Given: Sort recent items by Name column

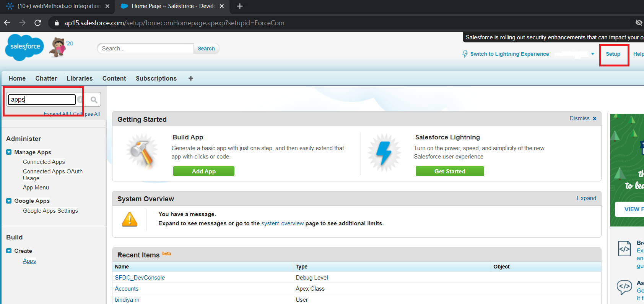Looking at the screenshot, I should click(122, 267).
